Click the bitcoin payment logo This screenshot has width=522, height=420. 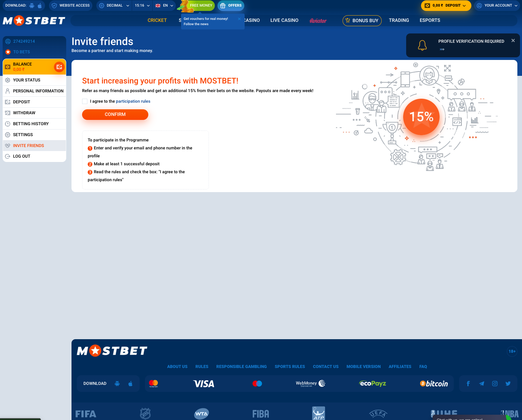pos(434,384)
